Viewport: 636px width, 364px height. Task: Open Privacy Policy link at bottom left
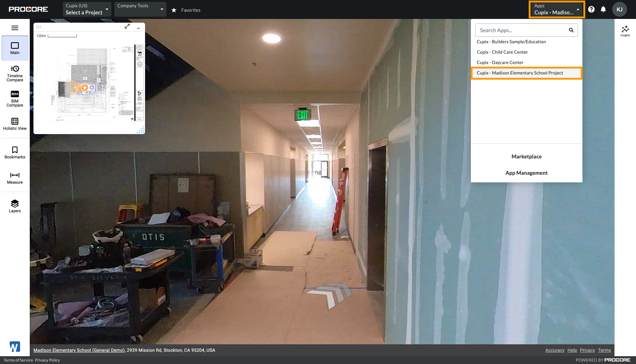tap(47, 360)
